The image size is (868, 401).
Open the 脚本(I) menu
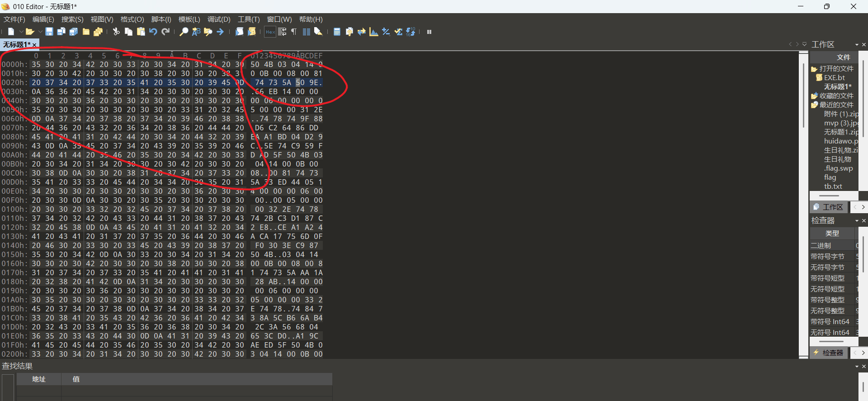point(161,19)
